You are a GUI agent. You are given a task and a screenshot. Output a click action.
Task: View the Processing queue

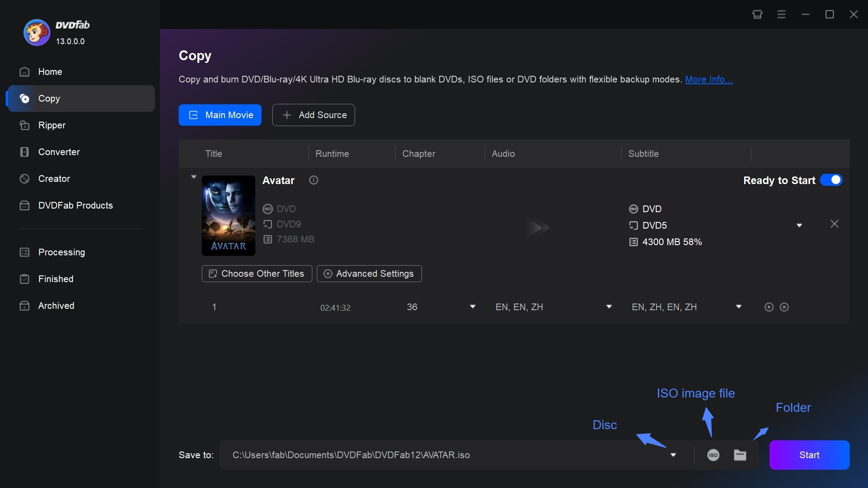point(61,252)
